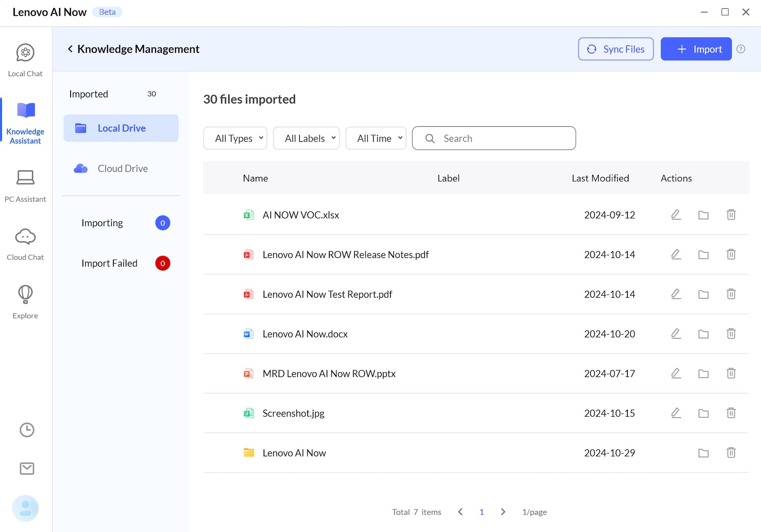Show the Imported files list

point(113,94)
